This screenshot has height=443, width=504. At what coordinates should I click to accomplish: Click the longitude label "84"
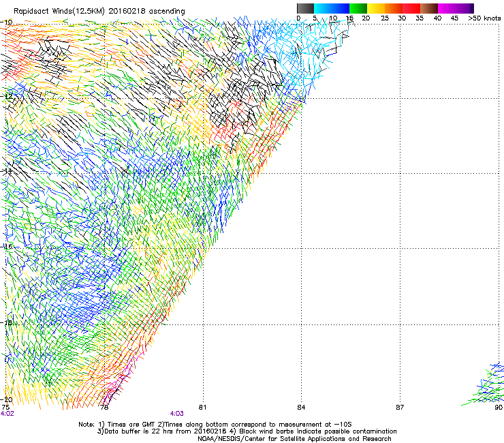[x=301, y=408]
